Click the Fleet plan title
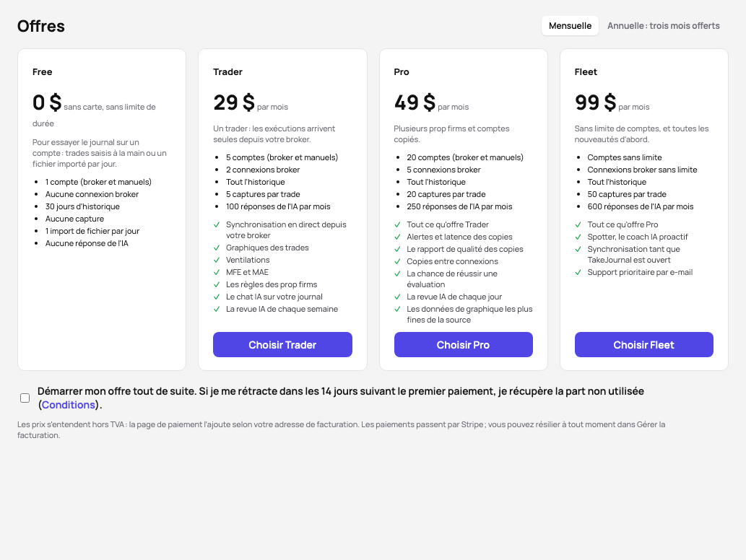This screenshot has height=560, width=746. [x=586, y=71]
